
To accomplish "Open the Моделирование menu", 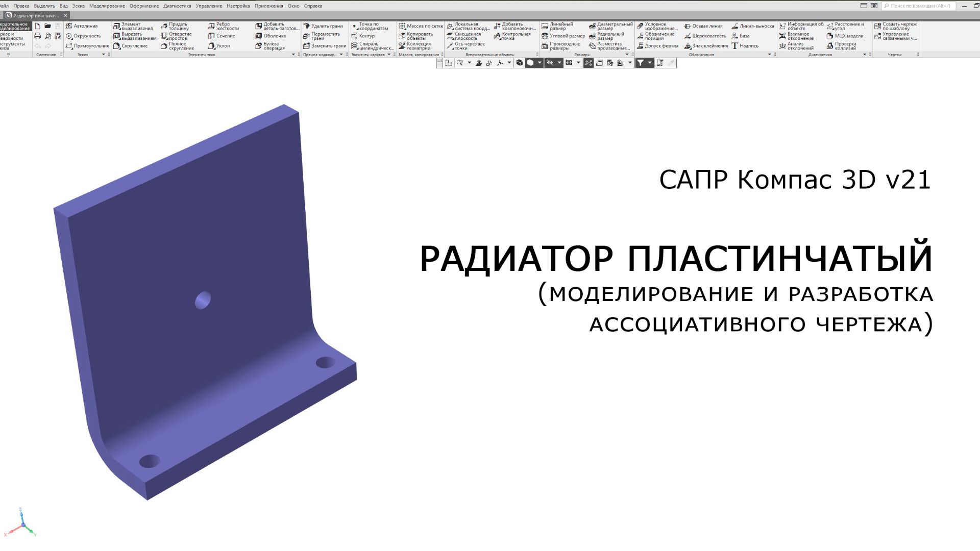I will pos(107,6).
